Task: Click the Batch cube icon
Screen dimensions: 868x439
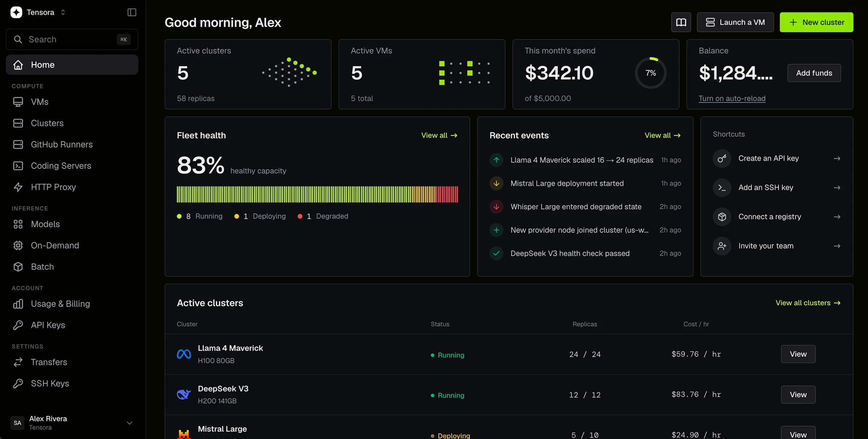Action: (18, 267)
